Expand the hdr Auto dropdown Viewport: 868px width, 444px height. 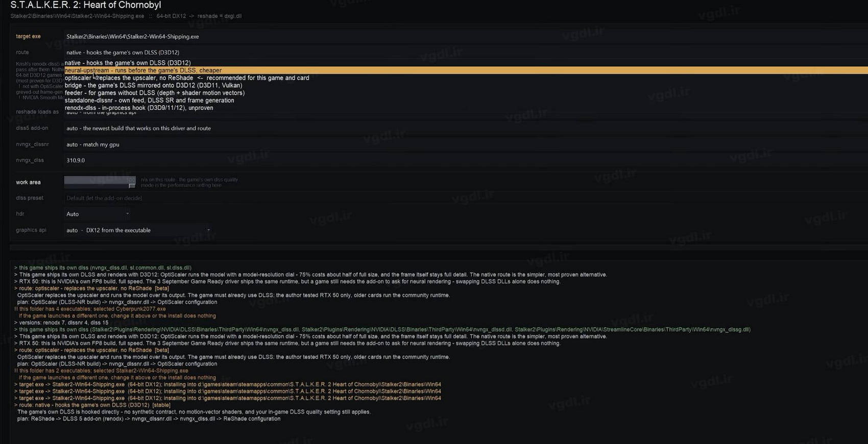click(98, 214)
